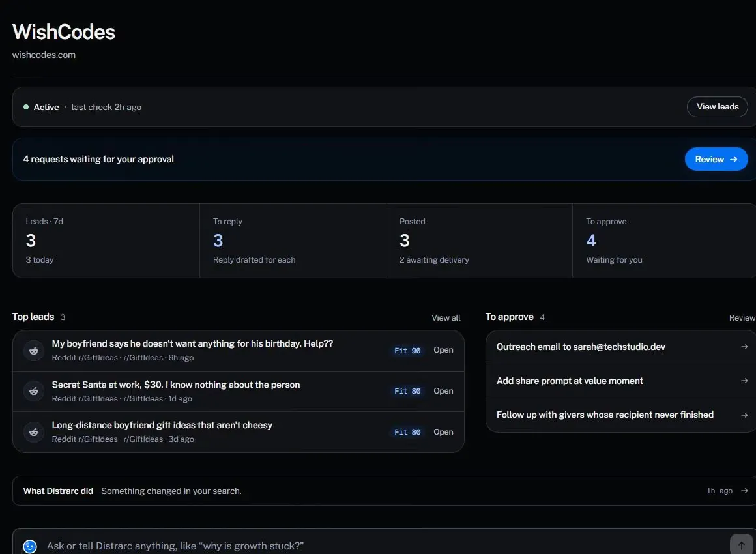
Task: Click Reddit icon beside Secret Santa lead
Action: coord(34,391)
